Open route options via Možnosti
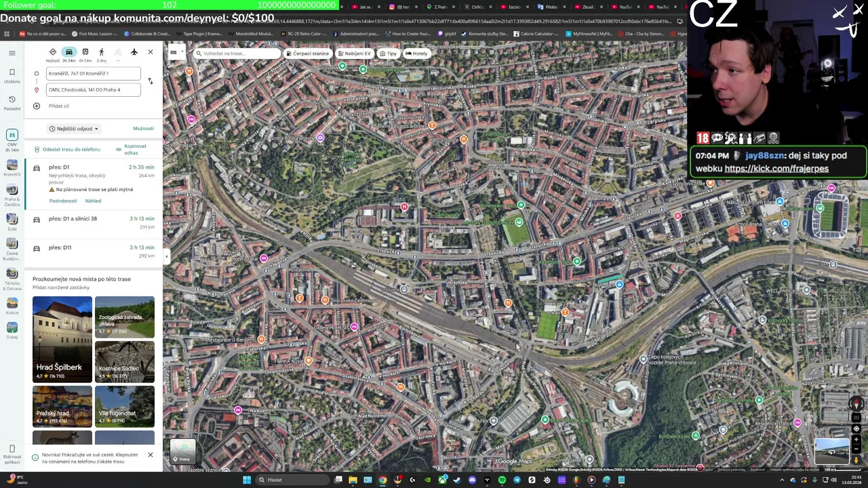 [143, 129]
